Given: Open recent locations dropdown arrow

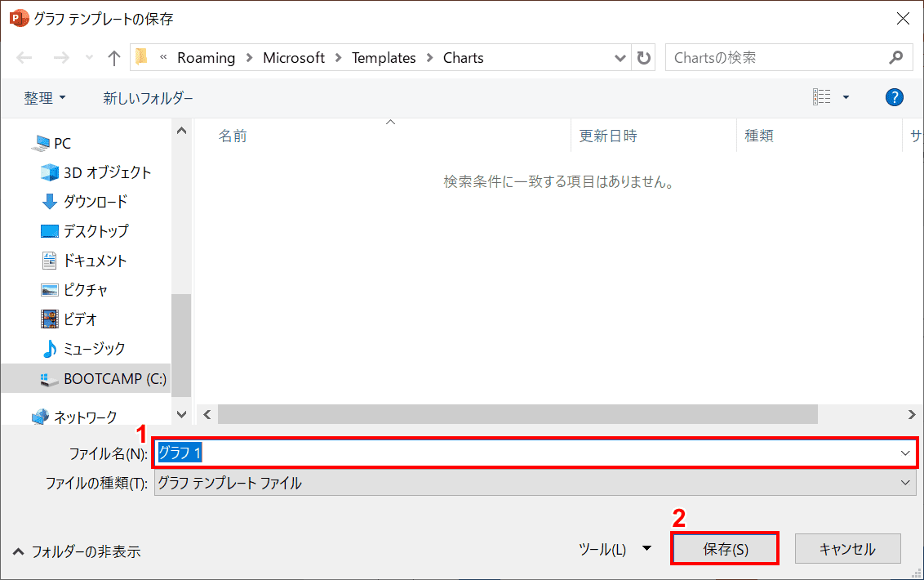Looking at the screenshot, I should (x=89, y=58).
